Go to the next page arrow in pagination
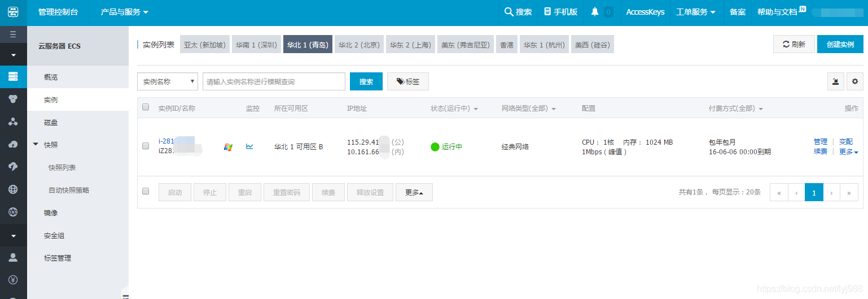The image size is (868, 299). pos(831,192)
